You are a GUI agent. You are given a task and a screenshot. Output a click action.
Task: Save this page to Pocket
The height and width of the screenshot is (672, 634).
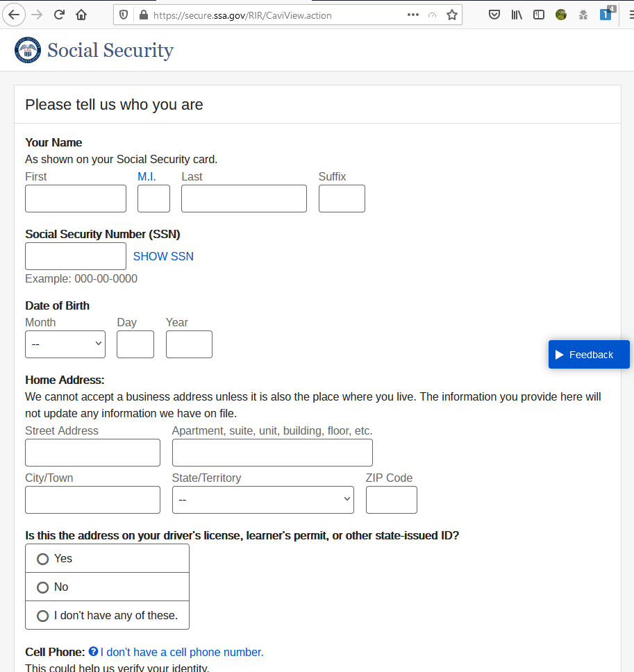pyautogui.click(x=494, y=14)
